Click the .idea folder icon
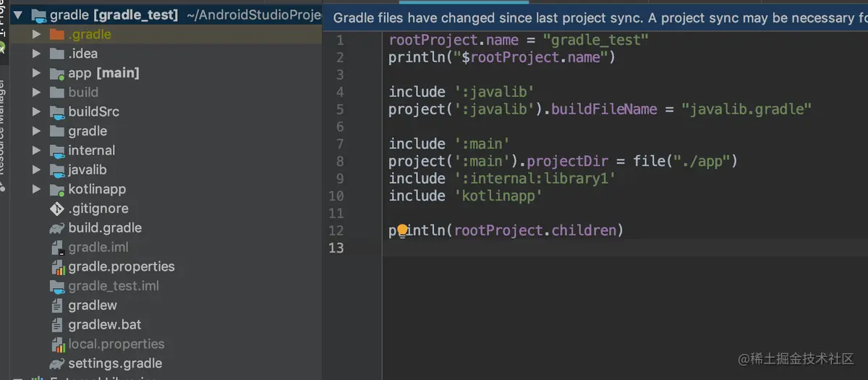 click(x=57, y=54)
